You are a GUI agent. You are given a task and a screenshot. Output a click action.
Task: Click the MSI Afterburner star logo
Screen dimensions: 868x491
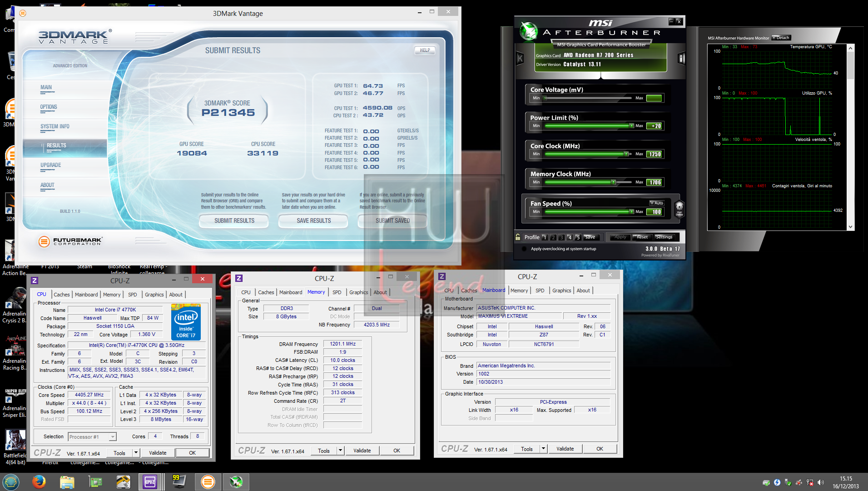pyautogui.click(x=529, y=31)
